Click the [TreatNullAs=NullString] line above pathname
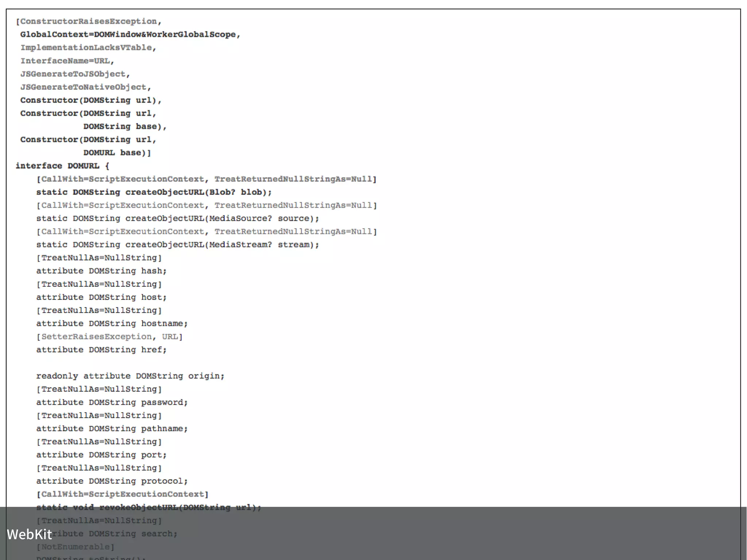 pos(99,416)
